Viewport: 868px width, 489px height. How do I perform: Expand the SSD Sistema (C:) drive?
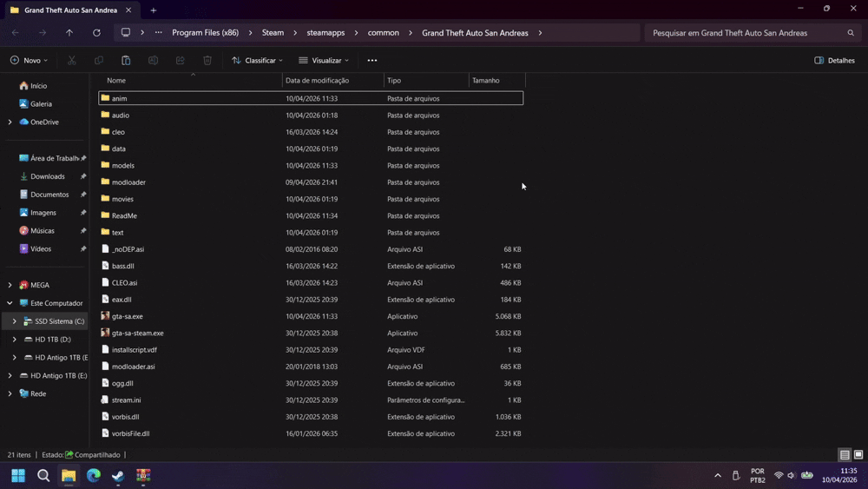point(15,321)
